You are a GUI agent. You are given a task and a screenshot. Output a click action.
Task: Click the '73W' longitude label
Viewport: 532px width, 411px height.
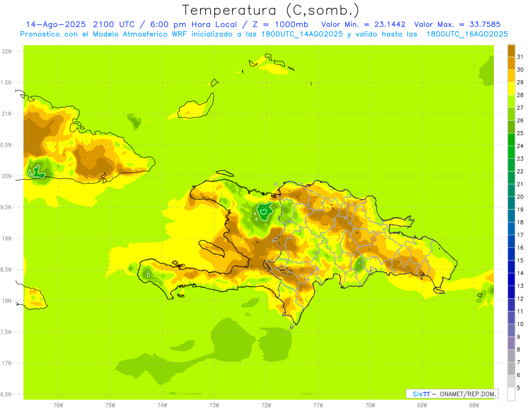(x=214, y=405)
